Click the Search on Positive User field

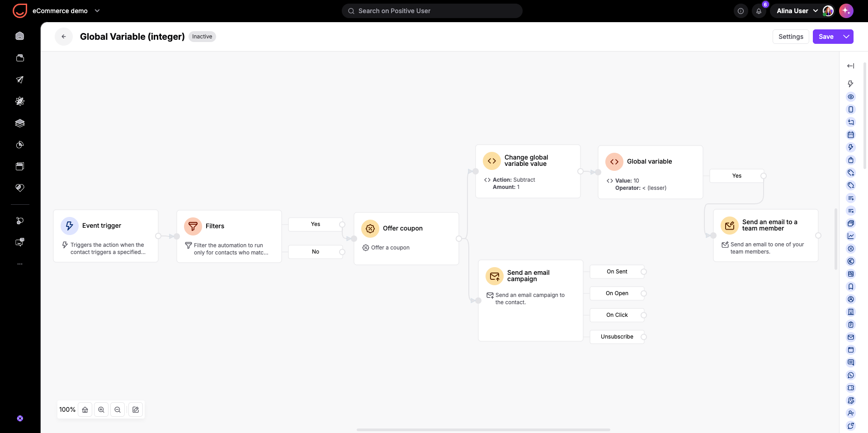coord(432,11)
